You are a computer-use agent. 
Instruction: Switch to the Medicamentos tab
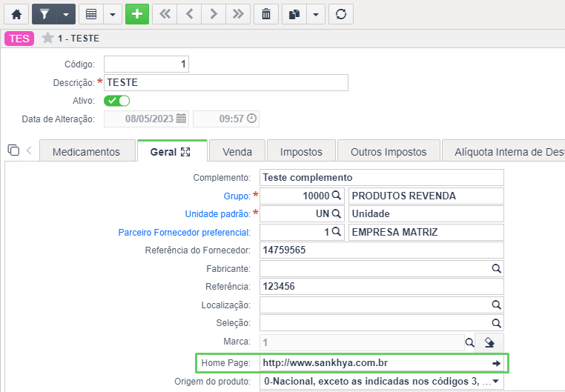click(86, 152)
